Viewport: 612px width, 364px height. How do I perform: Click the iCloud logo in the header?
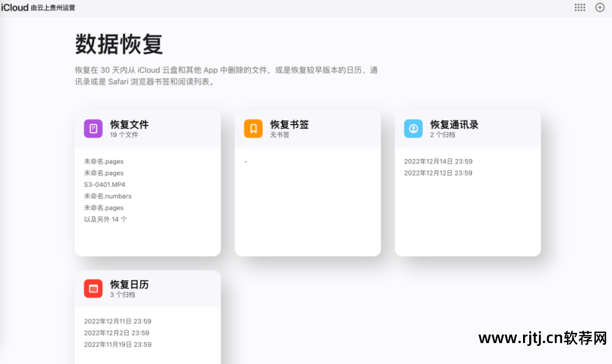point(13,7)
